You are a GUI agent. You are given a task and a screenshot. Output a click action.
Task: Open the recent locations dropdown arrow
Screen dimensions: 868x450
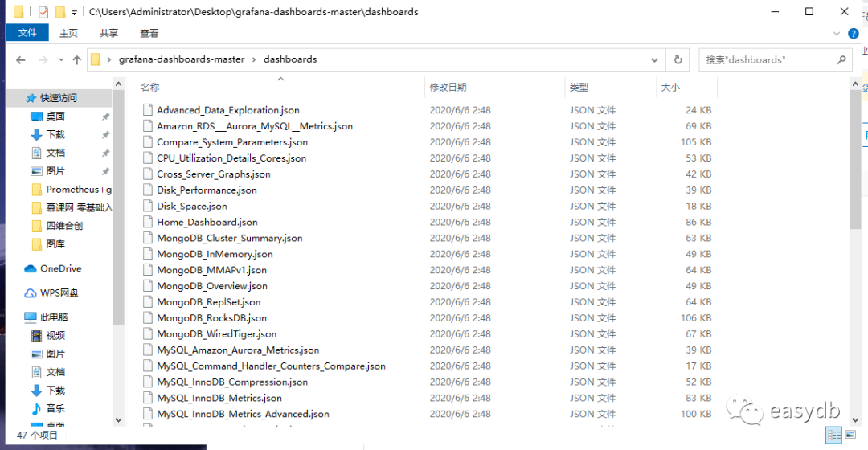click(x=60, y=60)
